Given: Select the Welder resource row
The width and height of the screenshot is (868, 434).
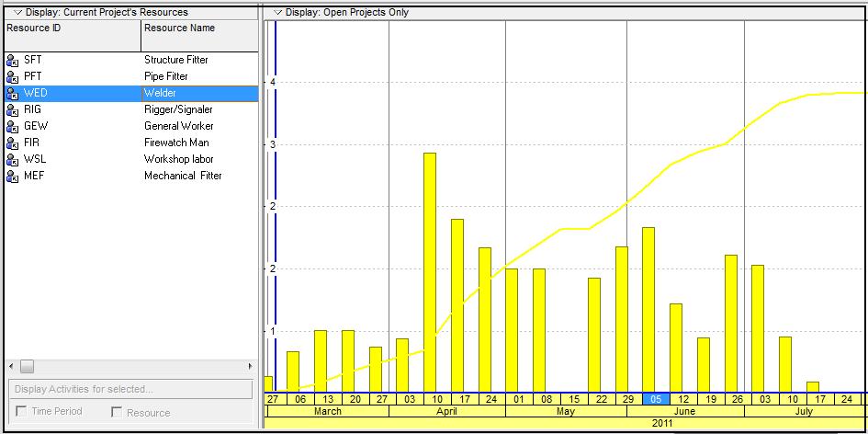Looking at the screenshot, I should pos(131,93).
